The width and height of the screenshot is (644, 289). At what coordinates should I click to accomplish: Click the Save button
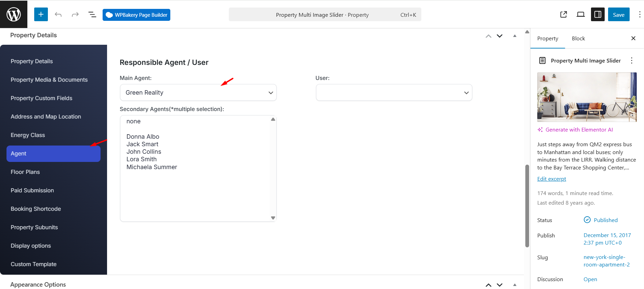point(618,15)
